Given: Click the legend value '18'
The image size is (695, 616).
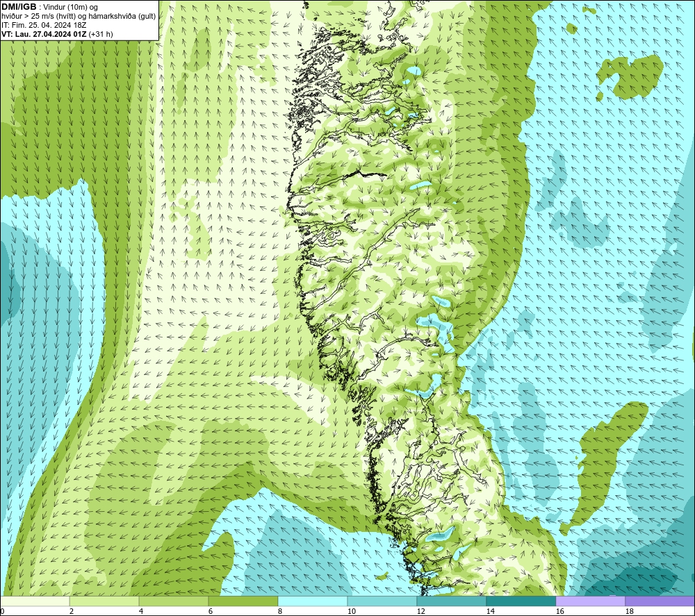Looking at the screenshot, I should coord(629,611).
